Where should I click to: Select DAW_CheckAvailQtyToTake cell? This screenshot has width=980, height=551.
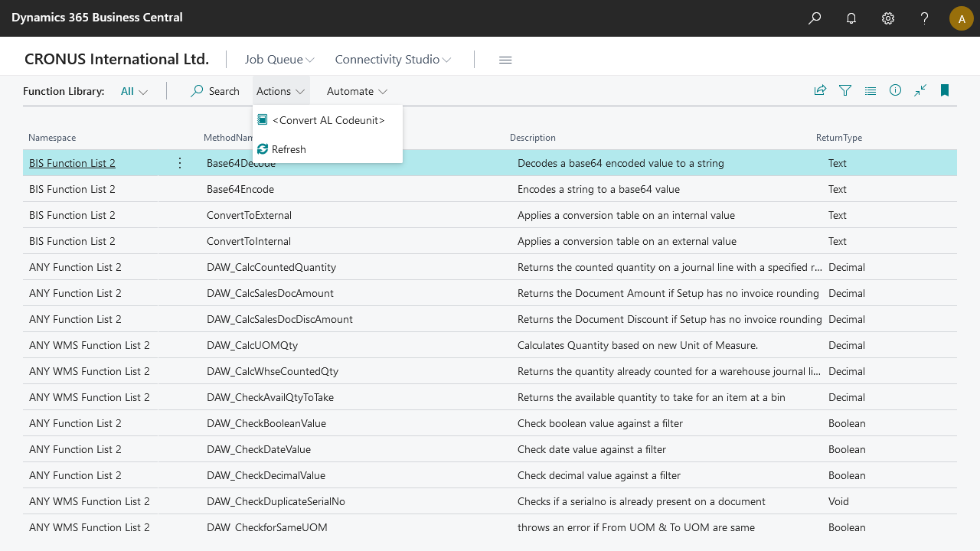tap(270, 397)
